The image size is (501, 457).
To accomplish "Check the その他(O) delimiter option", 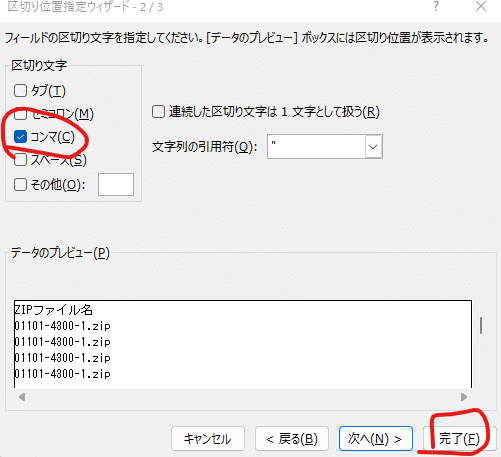I will [20, 184].
